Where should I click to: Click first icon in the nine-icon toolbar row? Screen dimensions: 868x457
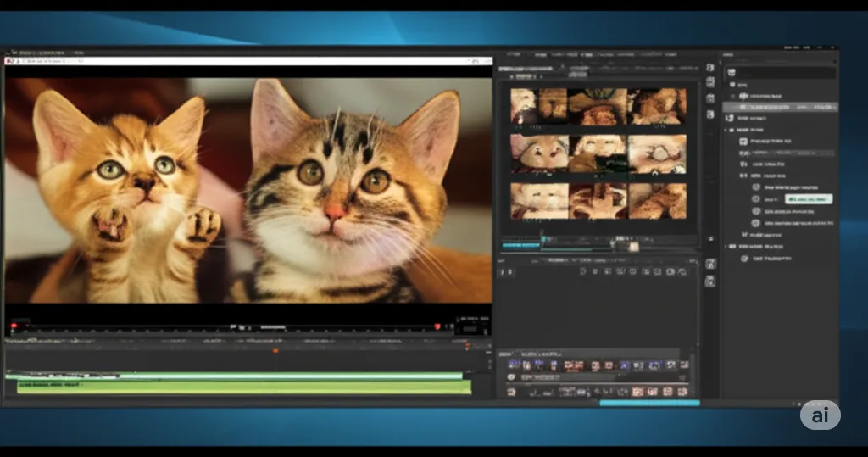583,271
